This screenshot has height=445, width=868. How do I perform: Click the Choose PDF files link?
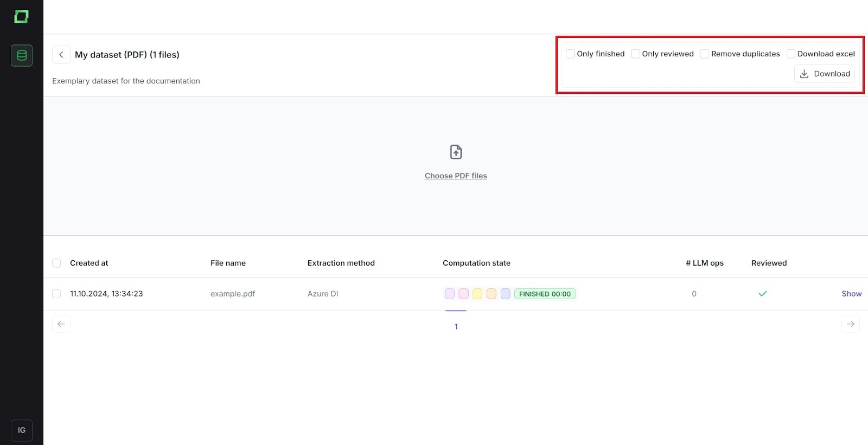pos(456,176)
